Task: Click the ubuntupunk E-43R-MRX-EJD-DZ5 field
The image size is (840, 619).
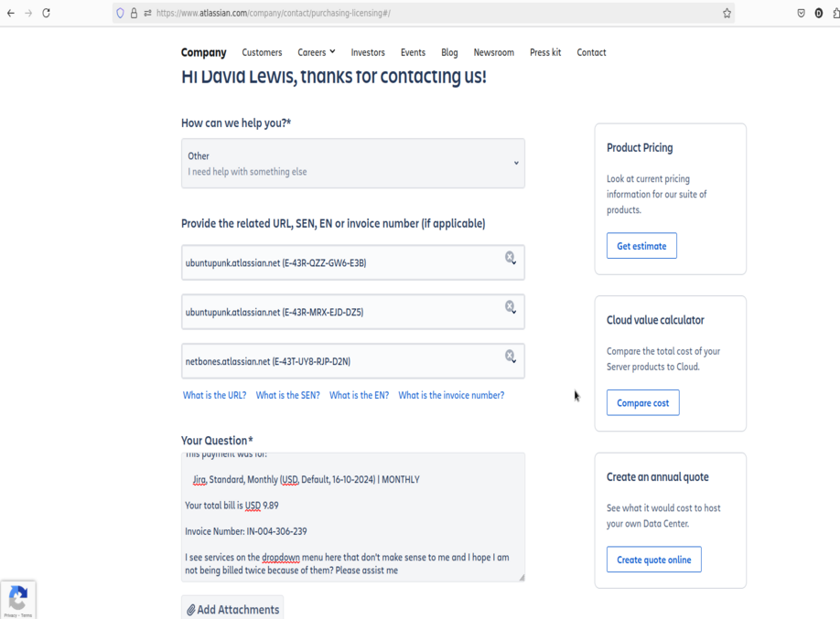Action: click(353, 312)
